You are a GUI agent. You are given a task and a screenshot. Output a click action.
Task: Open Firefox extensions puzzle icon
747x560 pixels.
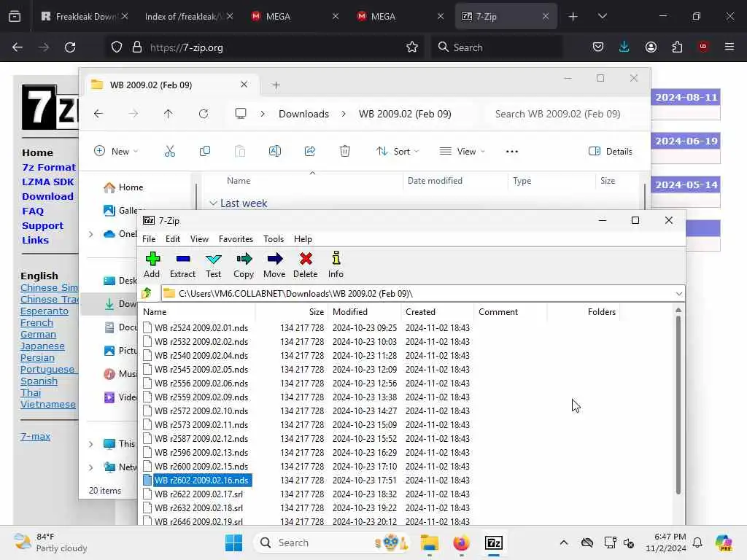click(677, 47)
